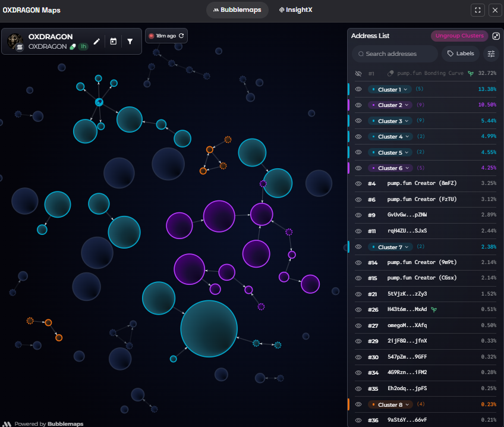Click the sprout icon on pump.fun Bonding Curve row
The image size is (504, 427).
click(471, 74)
